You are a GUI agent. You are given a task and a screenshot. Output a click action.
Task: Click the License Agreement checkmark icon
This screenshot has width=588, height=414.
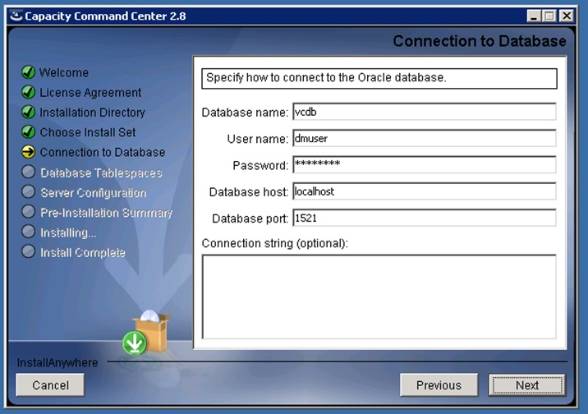28,92
